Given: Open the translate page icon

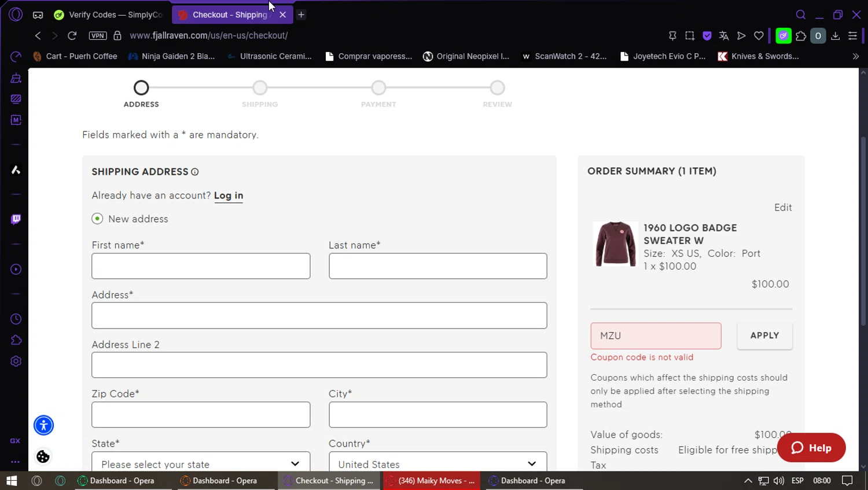Looking at the screenshot, I should point(723,36).
